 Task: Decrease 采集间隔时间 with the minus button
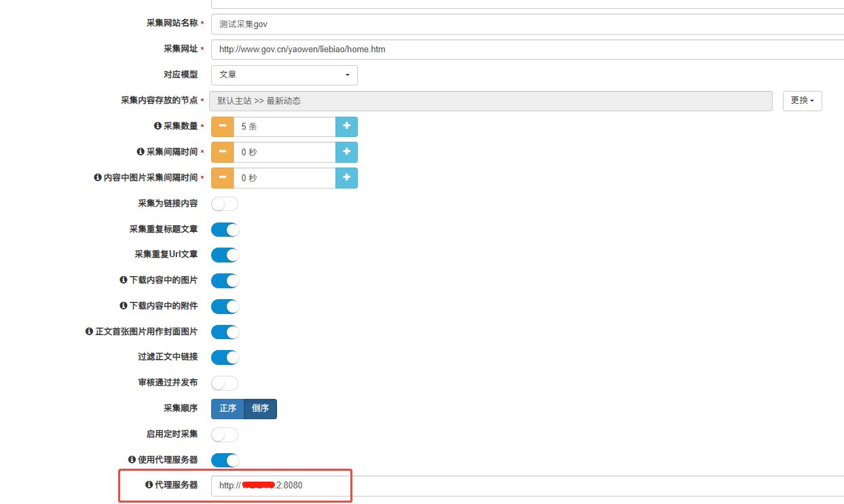coord(222,153)
